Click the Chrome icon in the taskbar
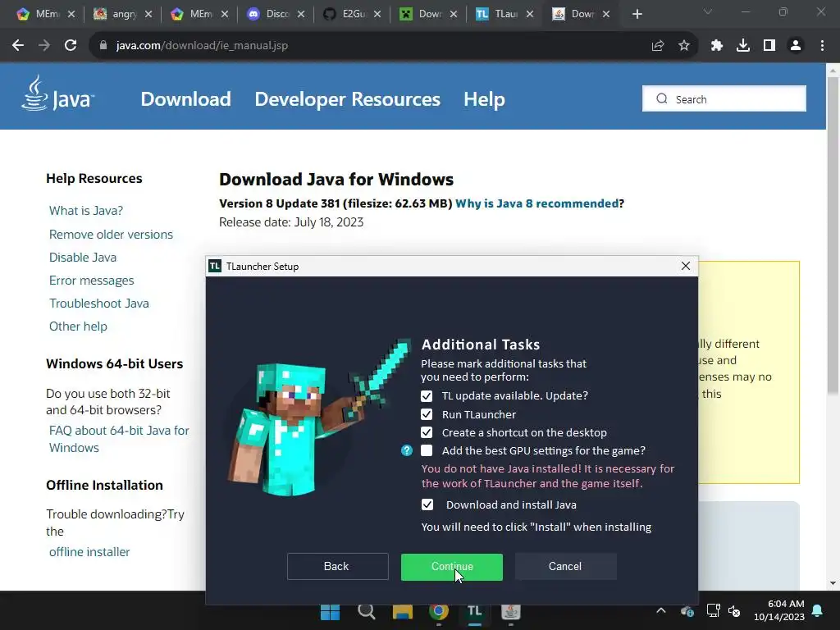The height and width of the screenshot is (630, 840). 439,611
